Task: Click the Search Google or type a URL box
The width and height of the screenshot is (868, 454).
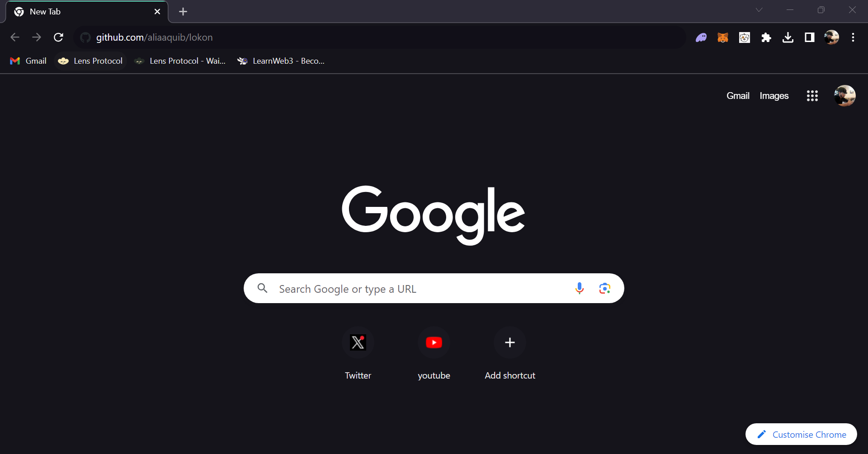Action: 434,288
